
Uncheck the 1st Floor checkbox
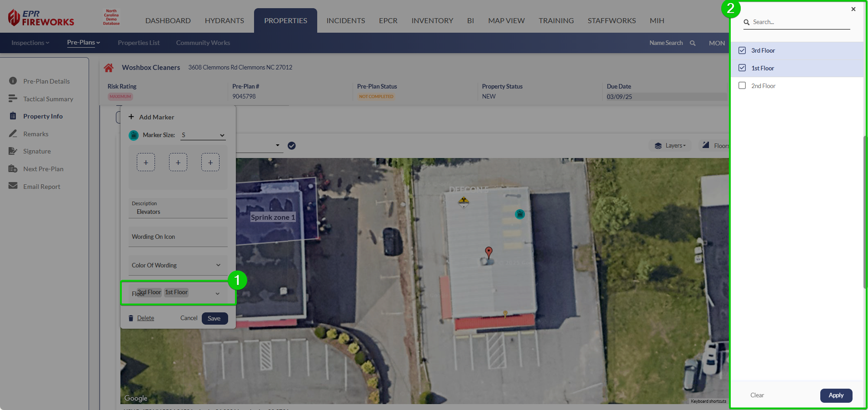pyautogui.click(x=742, y=68)
